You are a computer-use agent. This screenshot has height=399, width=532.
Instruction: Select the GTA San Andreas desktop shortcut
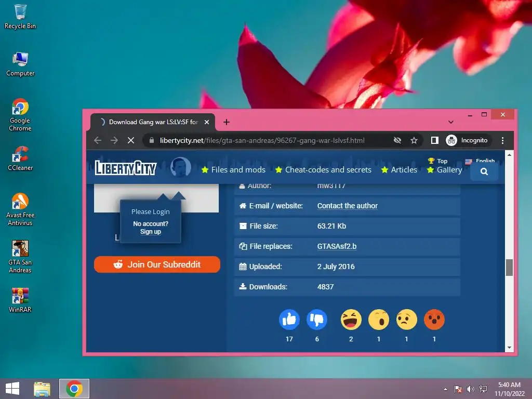20,257
